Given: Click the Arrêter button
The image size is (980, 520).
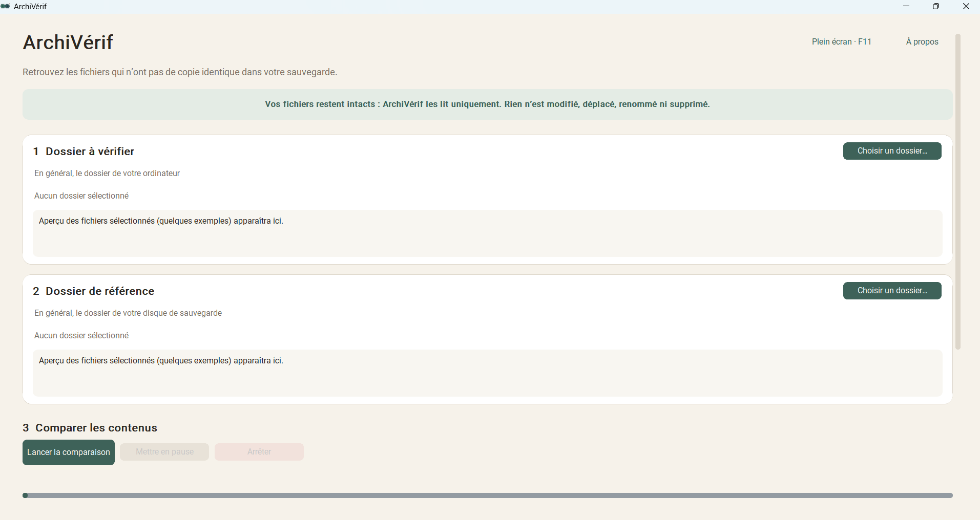Looking at the screenshot, I should click(259, 452).
